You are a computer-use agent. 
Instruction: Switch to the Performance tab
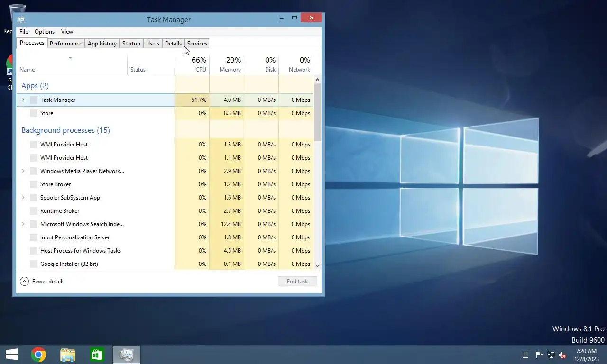pos(66,44)
